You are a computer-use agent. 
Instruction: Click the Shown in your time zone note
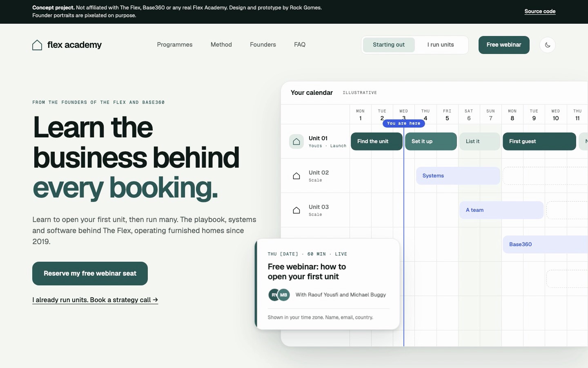(321, 317)
